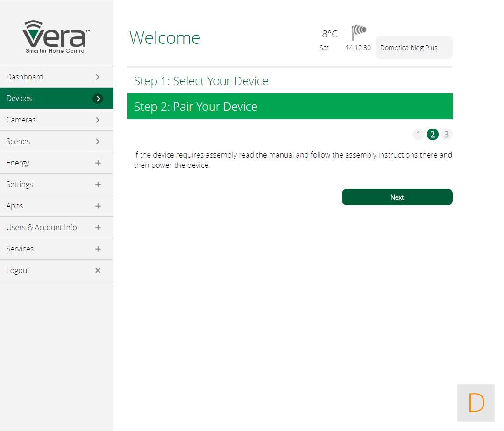Image resolution: width=504 pixels, height=431 pixels.
Task: Jump to wizard step 3 indicator
Action: coord(447,135)
